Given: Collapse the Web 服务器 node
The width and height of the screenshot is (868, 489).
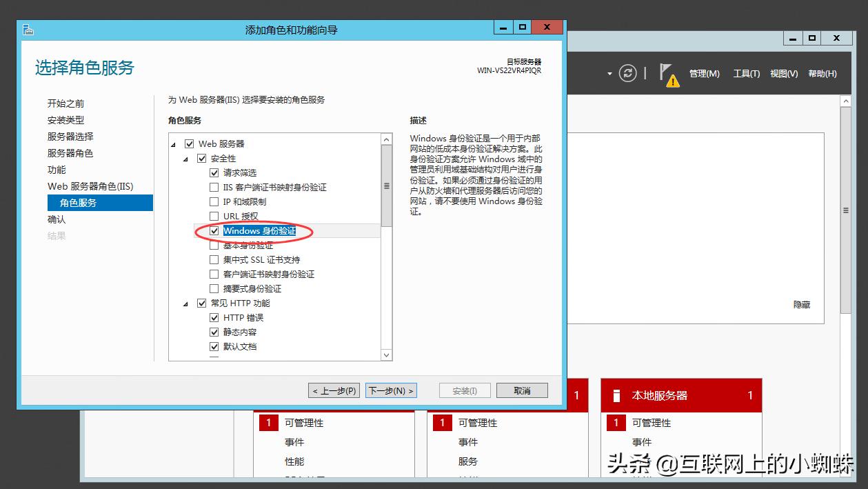Looking at the screenshot, I should (172, 143).
